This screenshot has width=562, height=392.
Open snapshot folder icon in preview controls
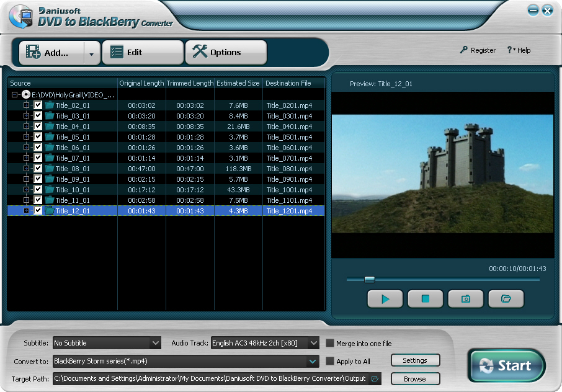(506, 299)
